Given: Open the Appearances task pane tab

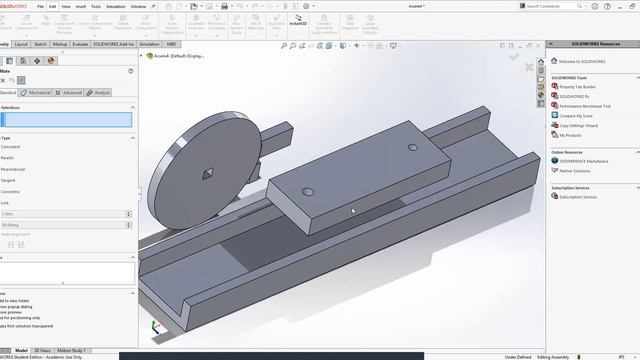Looking at the screenshot, I should (x=541, y=95).
